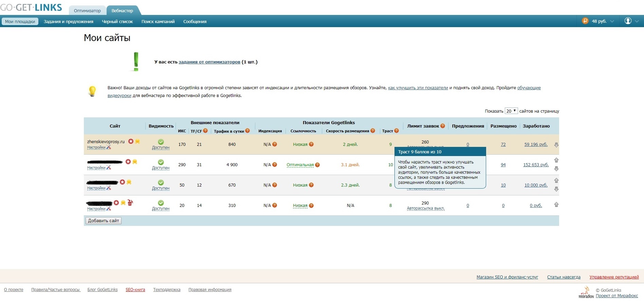The width and height of the screenshot is (644, 307).
Task: Open Задания и предложения menu item
Action: click(68, 21)
